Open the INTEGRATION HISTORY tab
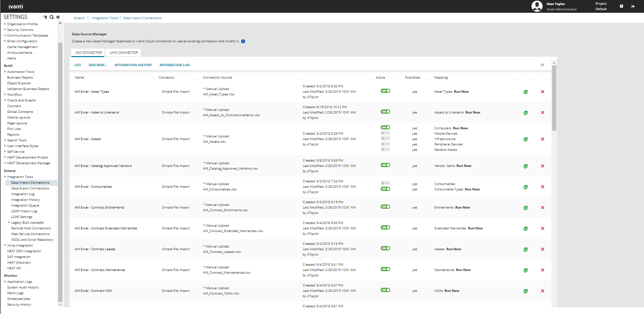This screenshot has height=314, width=644. pos(133,65)
